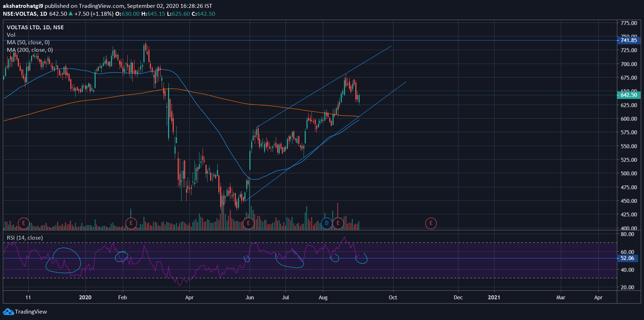The height and width of the screenshot is (320, 644).
Task: Click the 642.50 current price label
Action: tap(628, 95)
